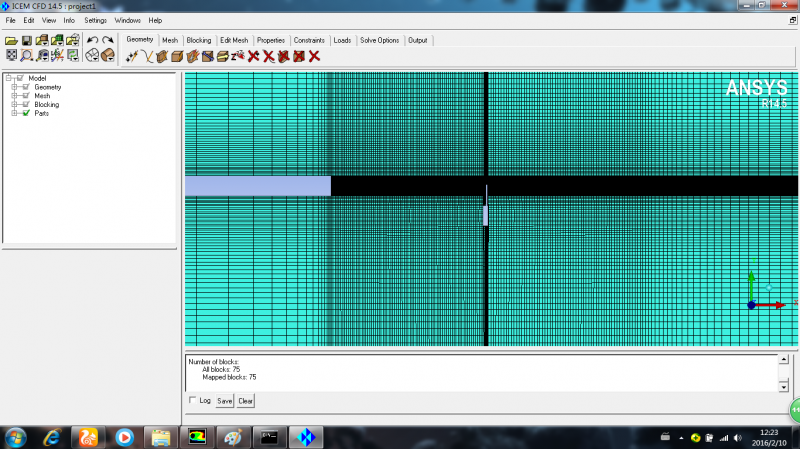Screen dimensions: 800x449
Task: Open the Info menu
Action: [x=69, y=20]
